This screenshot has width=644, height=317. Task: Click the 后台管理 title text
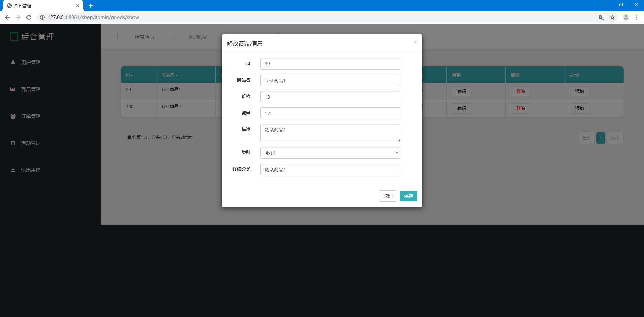[38, 37]
